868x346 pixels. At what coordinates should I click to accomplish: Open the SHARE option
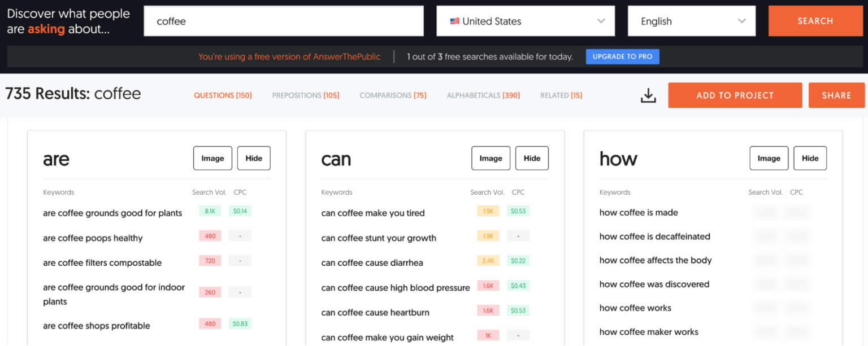tap(836, 95)
